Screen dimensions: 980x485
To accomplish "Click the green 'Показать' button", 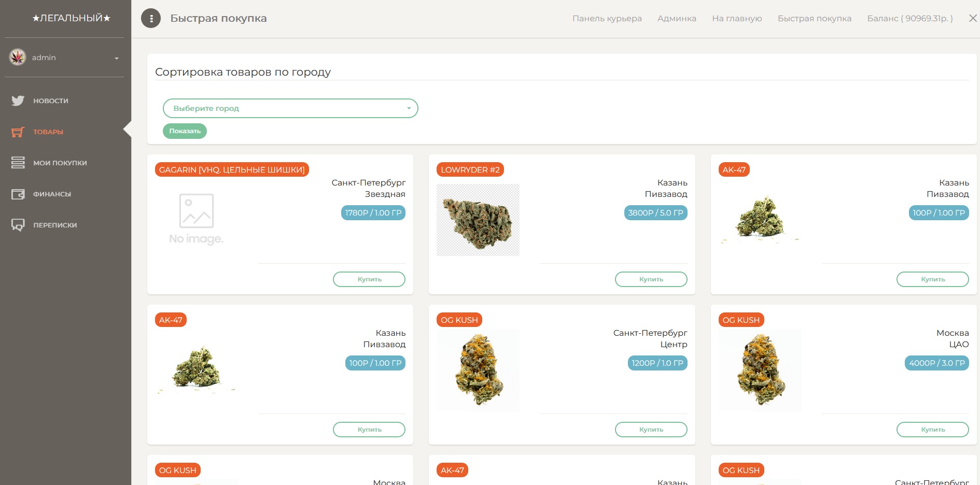I will point(185,131).
